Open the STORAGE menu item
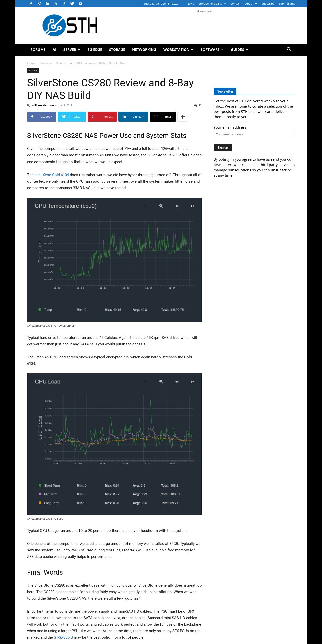Screen dimensions: 322x644 point(117,50)
